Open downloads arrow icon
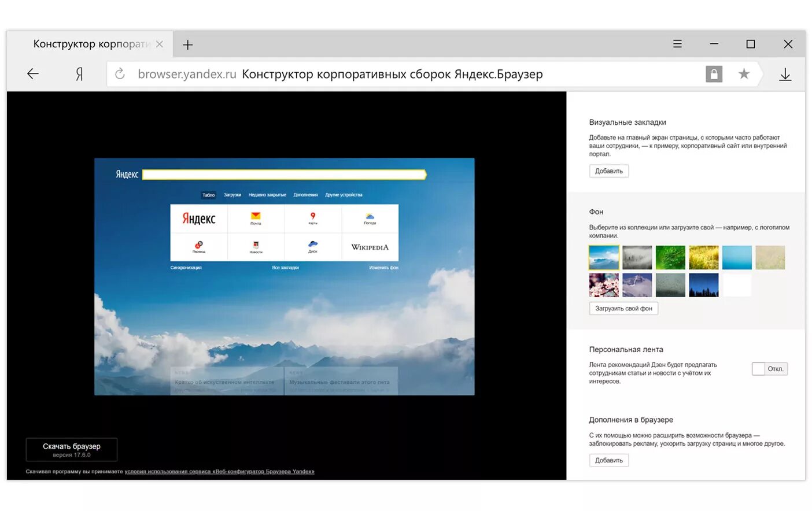812x511 pixels. (785, 75)
